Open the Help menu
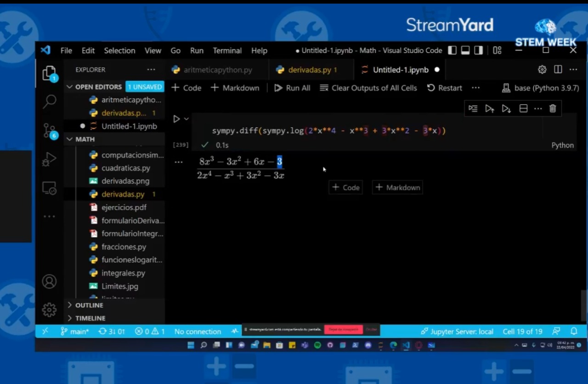Screen dimensions: 588x384 pyautogui.click(x=259, y=51)
